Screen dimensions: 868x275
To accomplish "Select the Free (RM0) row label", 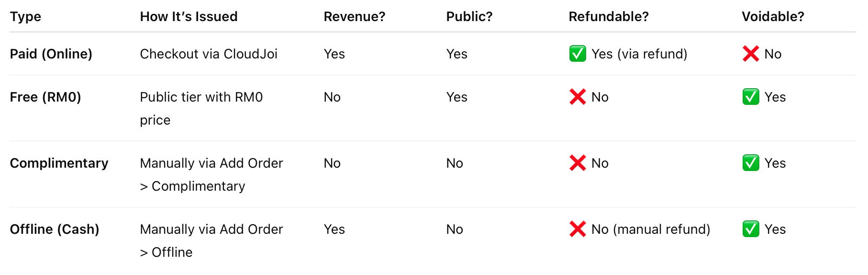I will click(x=45, y=97).
